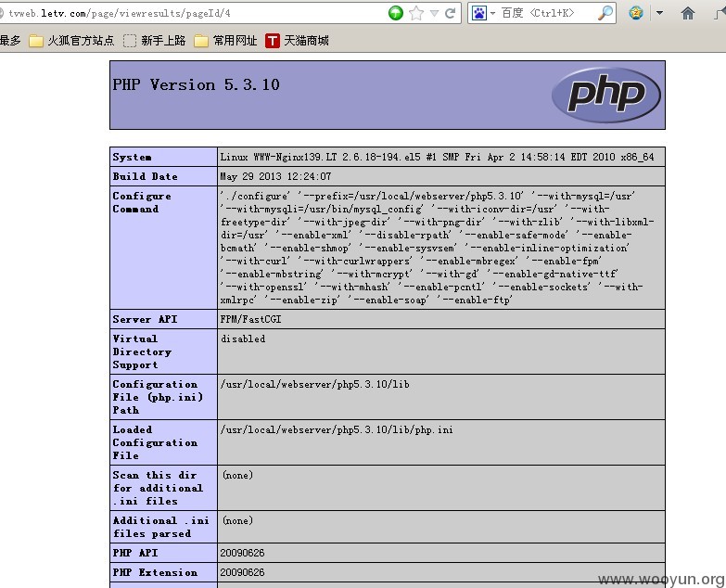Click the /usr/local/webserver/php5.3.10/lib/php.ini value
Screen dimensions: 726x588
click(x=337, y=429)
